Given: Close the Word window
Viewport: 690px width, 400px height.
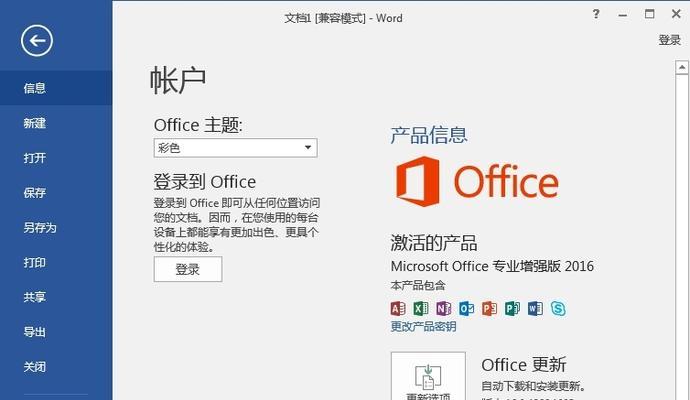Looking at the screenshot, I should (x=676, y=14).
